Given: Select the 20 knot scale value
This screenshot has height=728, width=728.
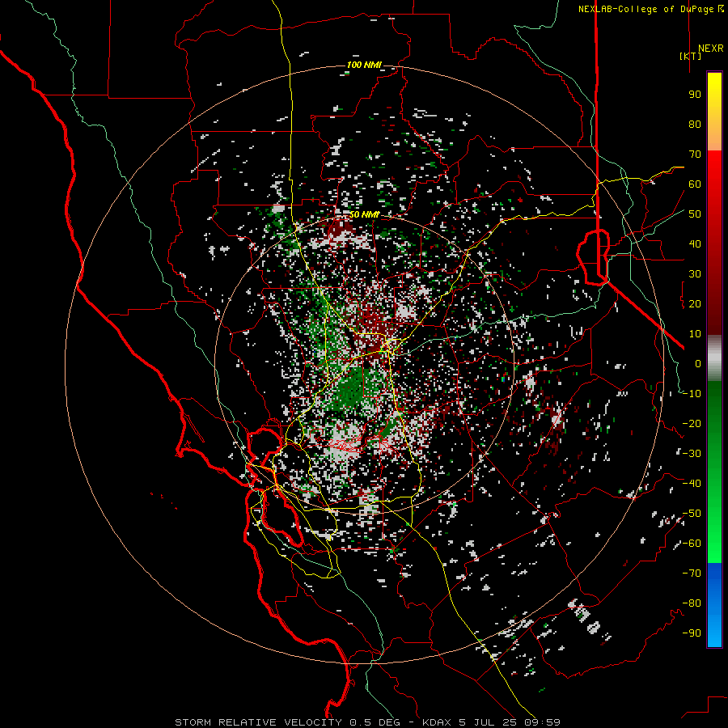Looking at the screenshot, I should tap(695, 303).
